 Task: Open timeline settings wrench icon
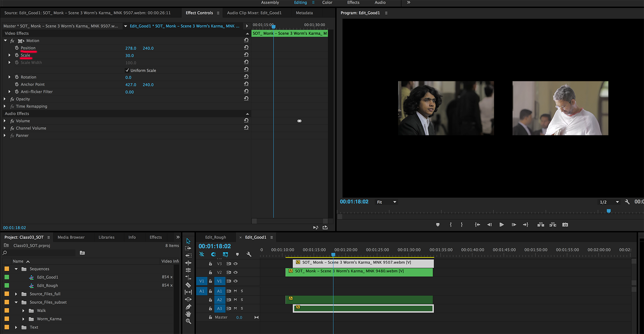coord(249,254)
